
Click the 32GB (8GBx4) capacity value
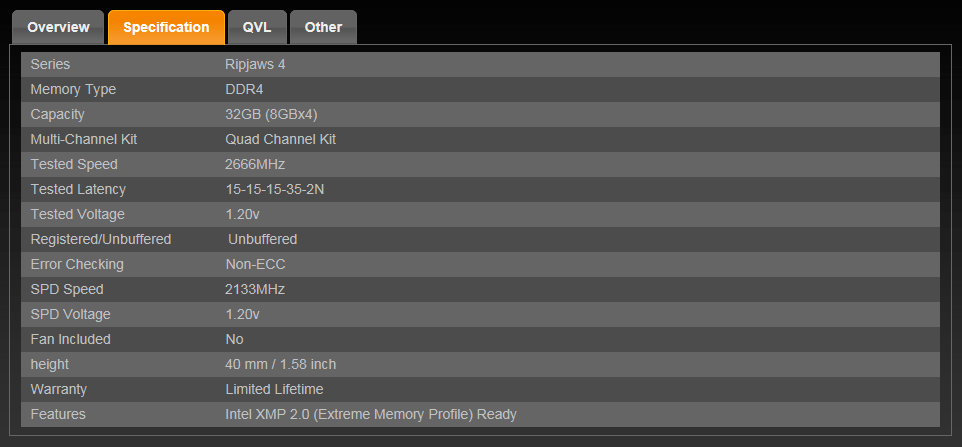[271, 114]
